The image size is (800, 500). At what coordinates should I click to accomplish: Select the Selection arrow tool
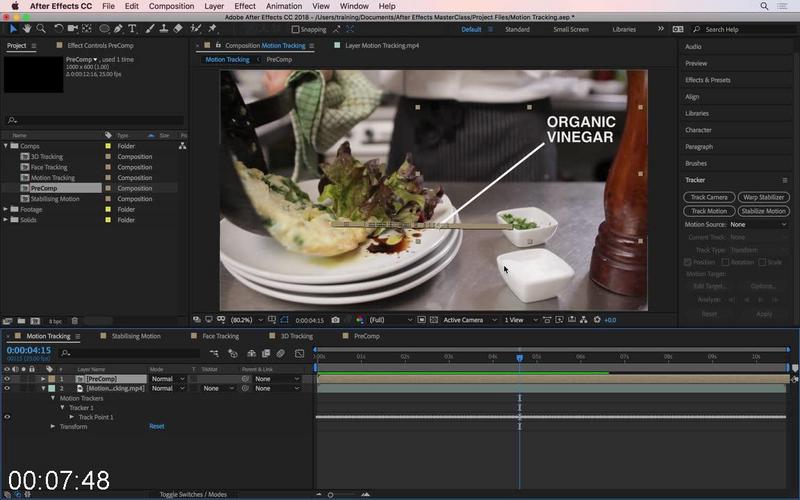[14, 29]
